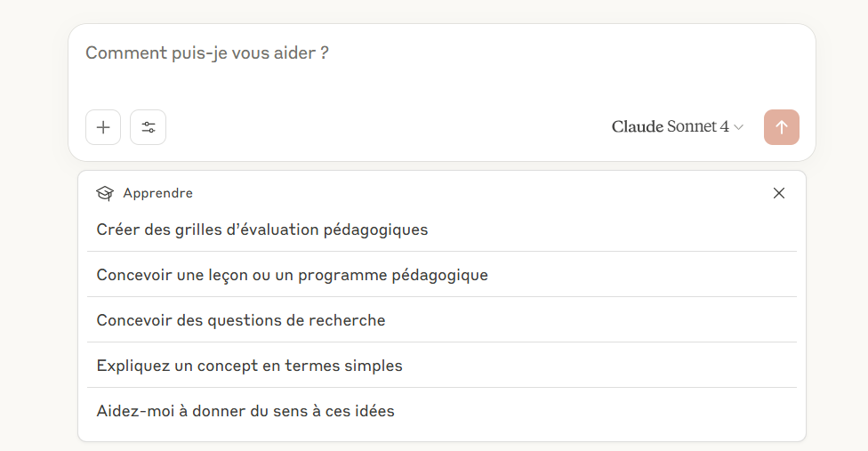Image resolution: width=868 pixels, height=451 pixels.
Task: Open the Claude Sonnet 4 model selector
Action: [x=677, y=127]
